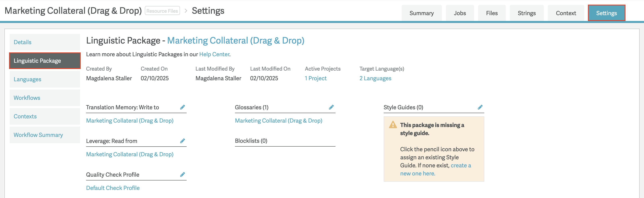This screenshot has width=644, height=198.
Task: Select the Context tab
Action: [x=566, y=13]
